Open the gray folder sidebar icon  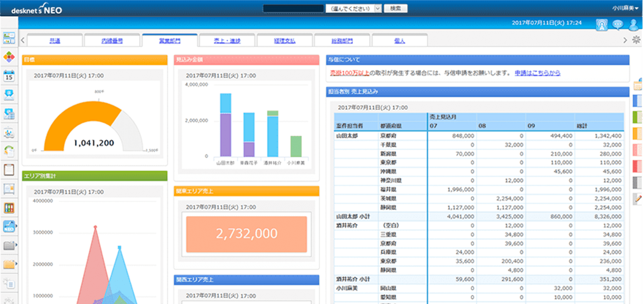tap(9, 245)
